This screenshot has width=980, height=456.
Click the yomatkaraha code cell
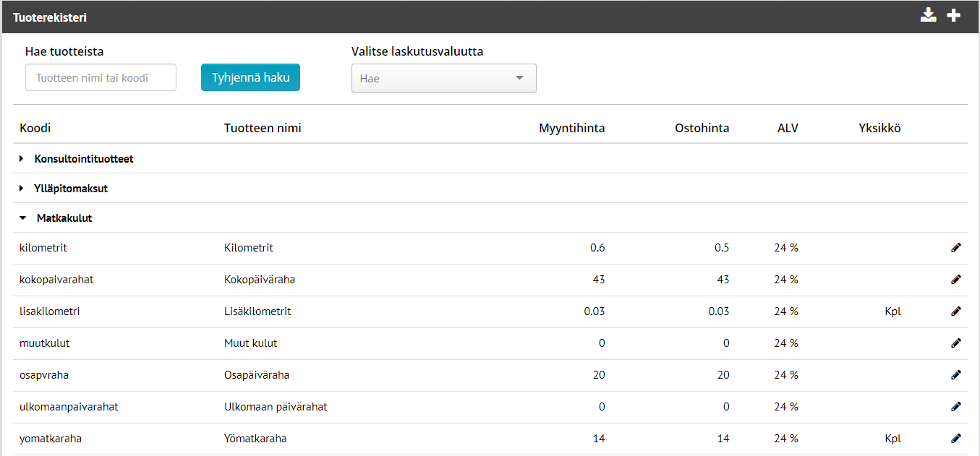[x=51, y=439]
